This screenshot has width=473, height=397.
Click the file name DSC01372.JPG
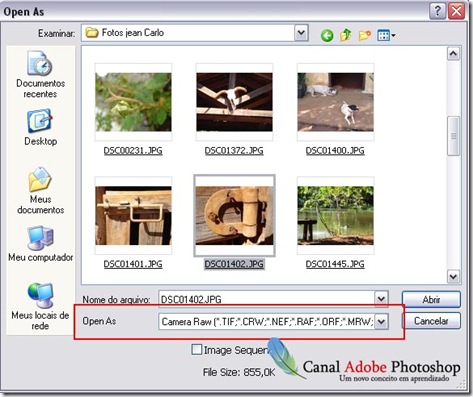tap(234, 151)
